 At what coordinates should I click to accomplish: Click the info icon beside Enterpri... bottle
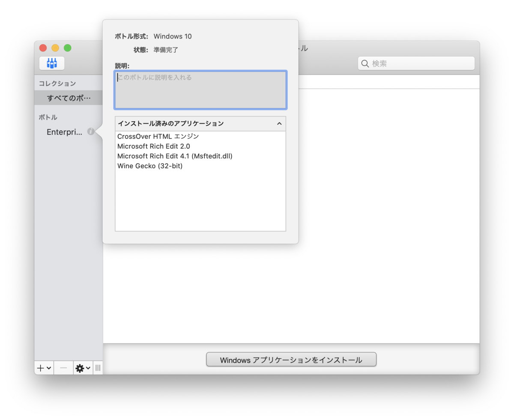click(x=90, y=132)
